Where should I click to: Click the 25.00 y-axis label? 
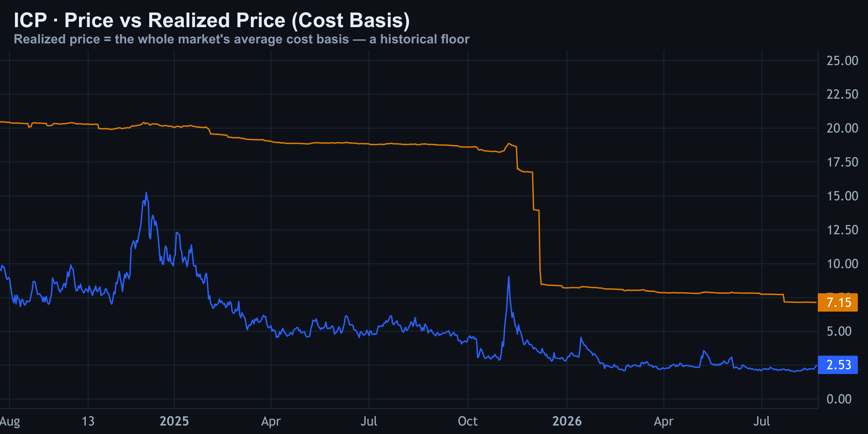(842, 61)
